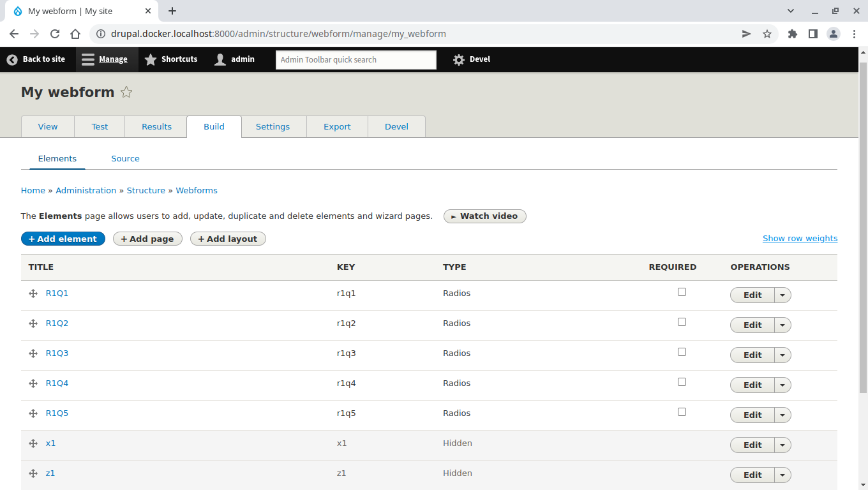Open the browser extensions puzzle icon
The height and width of the screenshot is (490, 868).
(x=793, y=34)
